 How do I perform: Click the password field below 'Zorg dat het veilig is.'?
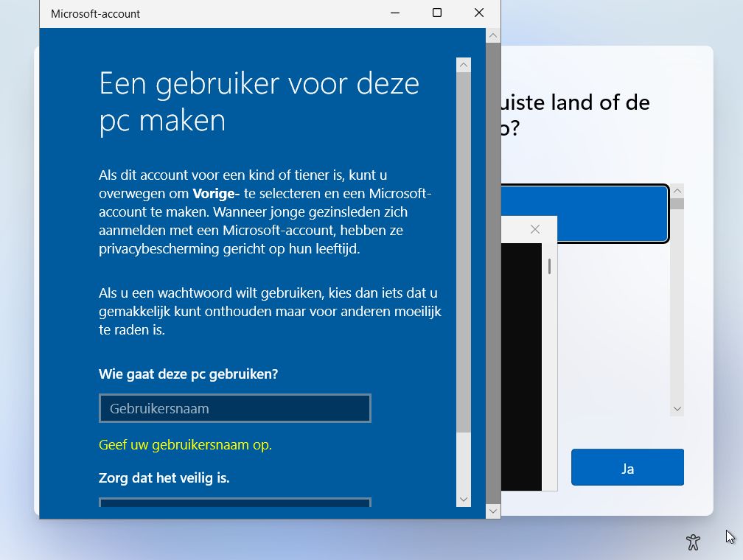(x=235, y=503)
